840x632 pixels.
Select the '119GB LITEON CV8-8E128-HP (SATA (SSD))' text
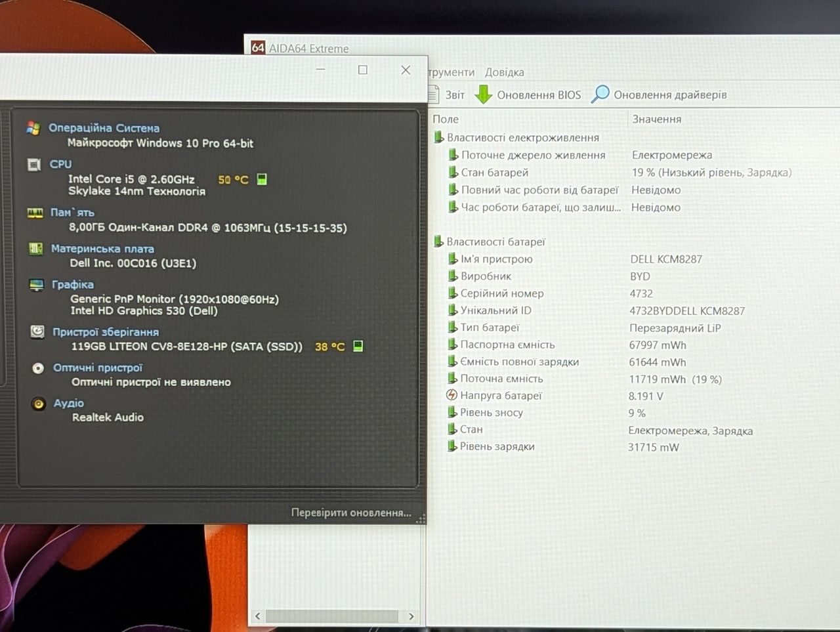[187, 347]
